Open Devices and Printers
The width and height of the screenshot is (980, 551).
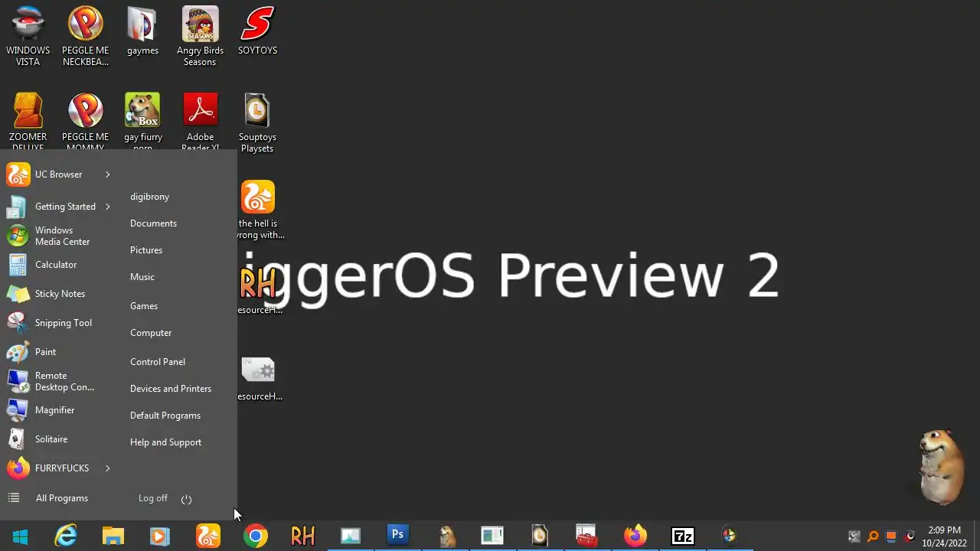(x=171, y=389)
